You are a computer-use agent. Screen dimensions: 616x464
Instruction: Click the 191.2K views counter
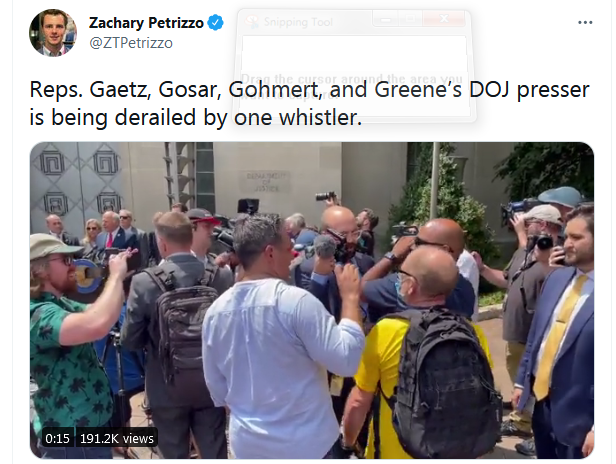(117, 438)
